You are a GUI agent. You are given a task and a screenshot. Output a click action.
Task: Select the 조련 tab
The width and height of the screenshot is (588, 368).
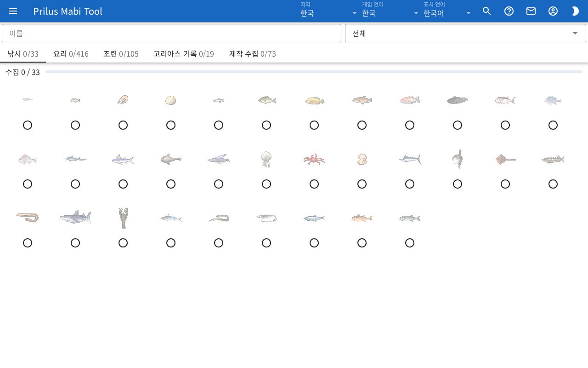pos(121,54)
